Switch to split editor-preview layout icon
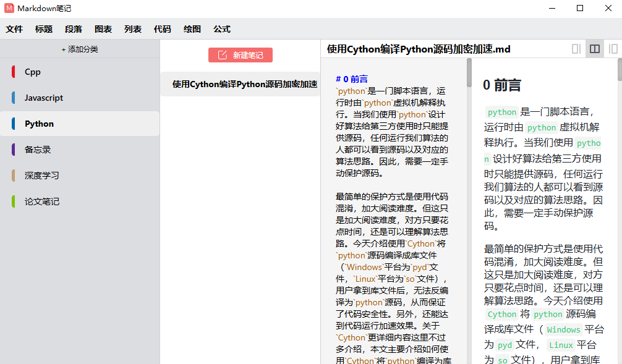Screen dimensions: 622x364 click(x=595, y=49)
